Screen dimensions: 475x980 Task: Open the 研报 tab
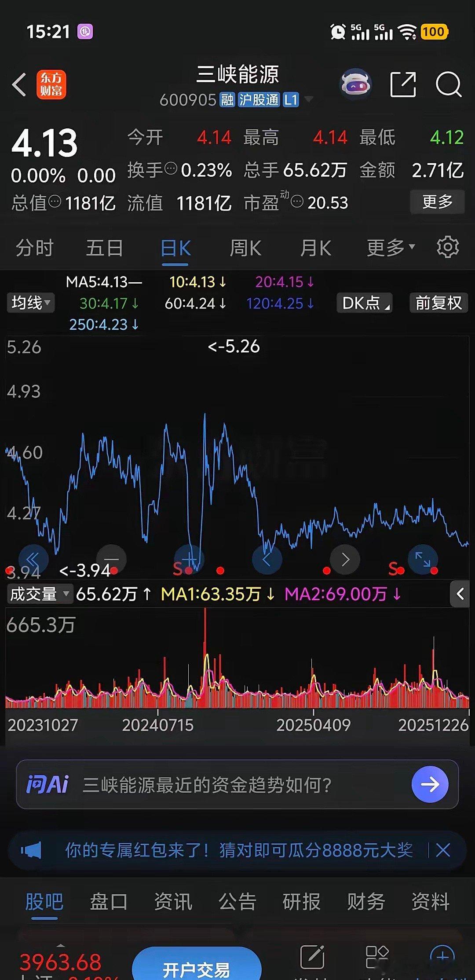(x=302, y=901)
